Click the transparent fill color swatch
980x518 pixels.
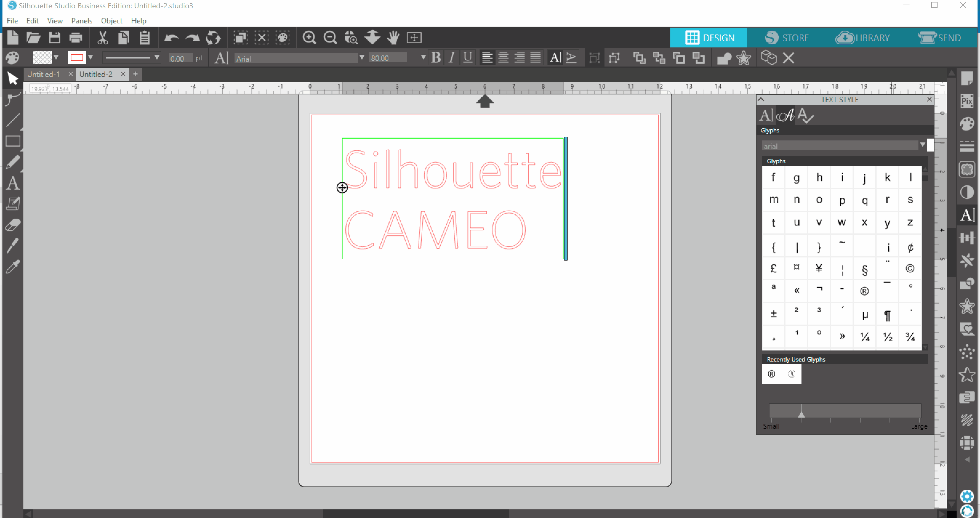(x=42, y=58)
